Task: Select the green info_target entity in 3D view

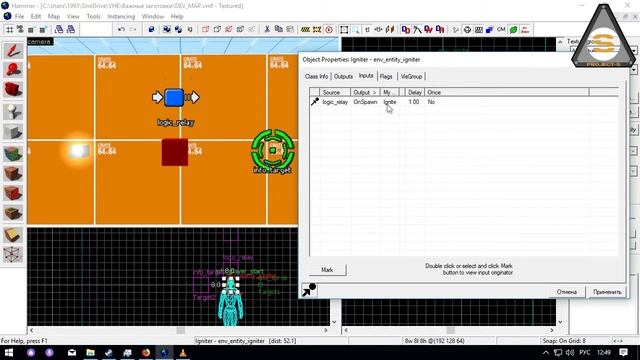Action: click(x=273, y=150)
